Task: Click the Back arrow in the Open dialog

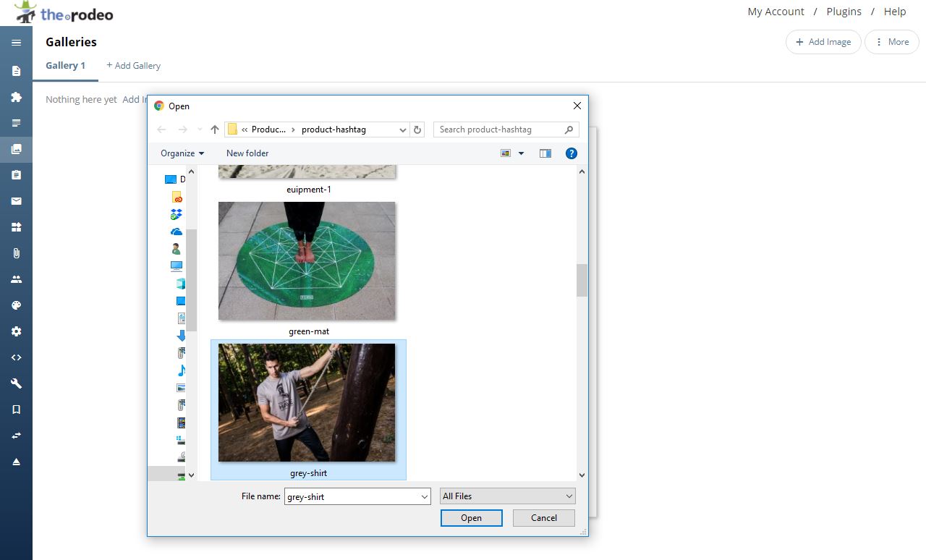Action: click(161, 130)
